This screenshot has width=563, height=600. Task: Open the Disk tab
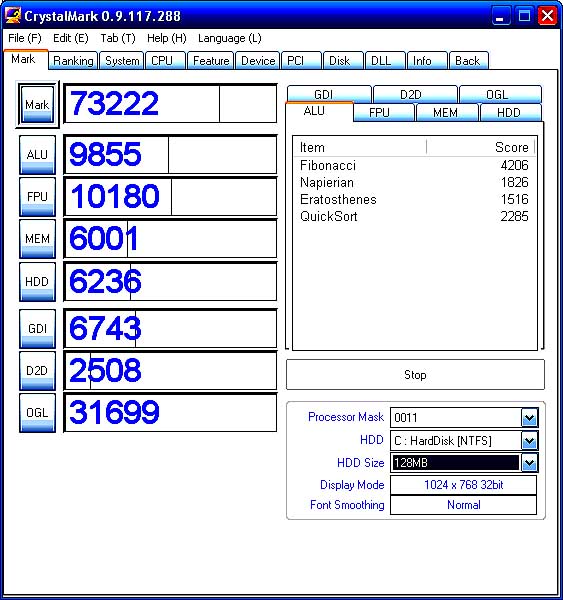click(343, 61)
